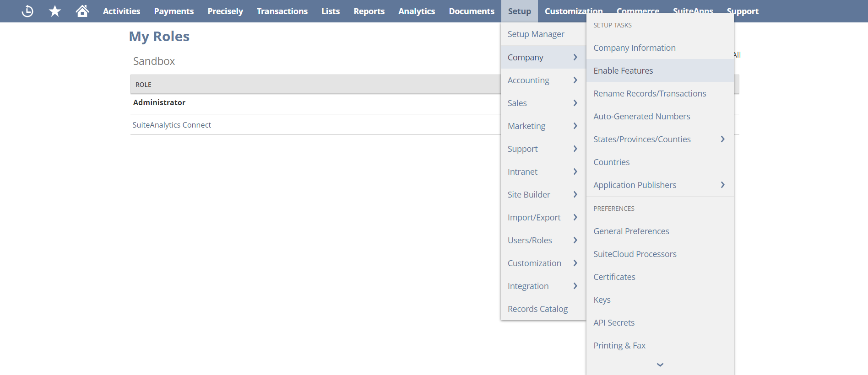This screenshot has width=868, height=375.
Task: Click the ROLE column header
Action: click(x=143, y=85)
